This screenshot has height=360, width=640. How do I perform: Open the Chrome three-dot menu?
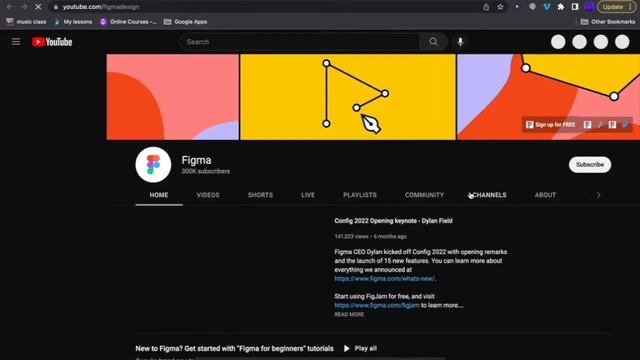click(631, 7)
